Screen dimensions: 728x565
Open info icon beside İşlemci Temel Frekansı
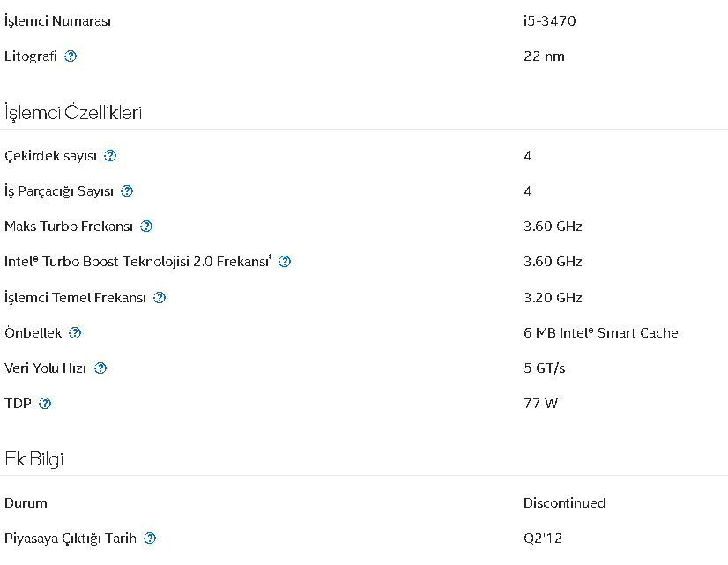(160, 298)
